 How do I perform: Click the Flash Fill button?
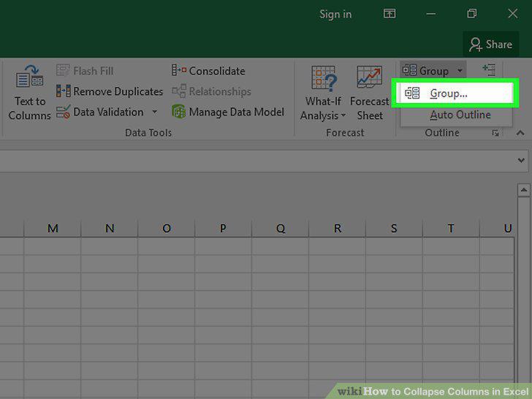85,71
